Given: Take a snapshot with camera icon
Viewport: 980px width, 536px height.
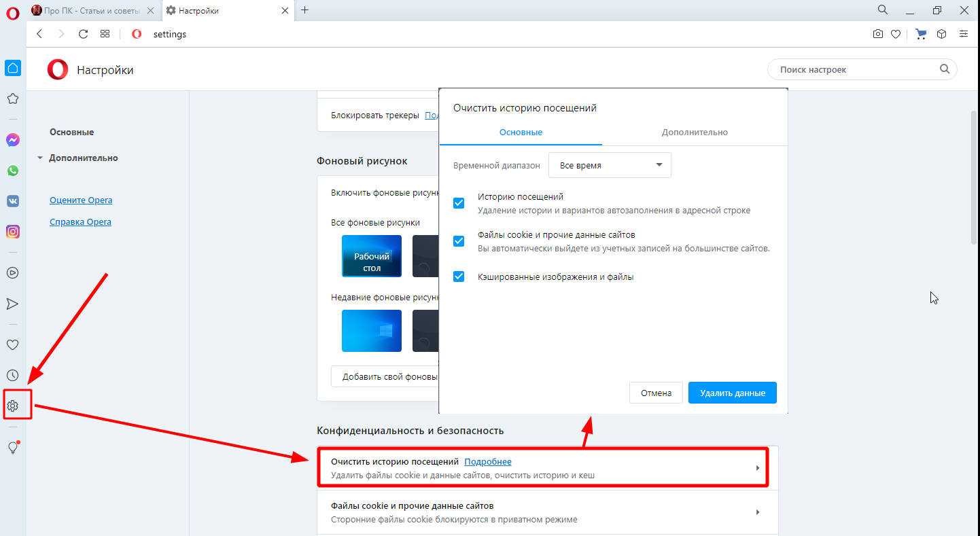Looking at the screenshot, I should [878, 34].
